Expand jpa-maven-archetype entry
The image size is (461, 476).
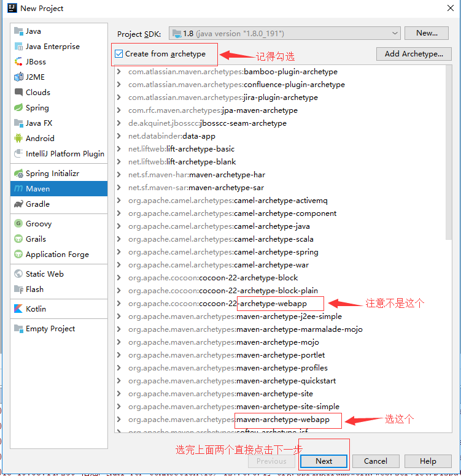coord(119,110)
